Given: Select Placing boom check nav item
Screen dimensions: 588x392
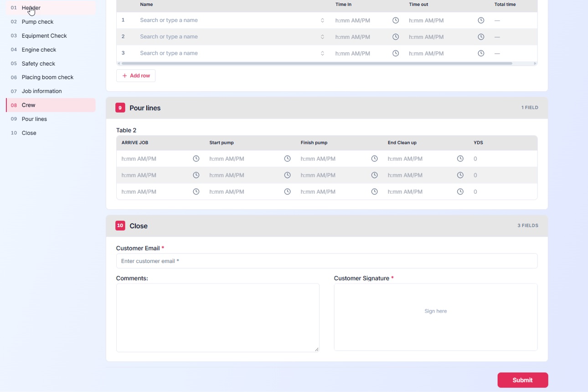Looking at the screenshot, I should 51,77.
